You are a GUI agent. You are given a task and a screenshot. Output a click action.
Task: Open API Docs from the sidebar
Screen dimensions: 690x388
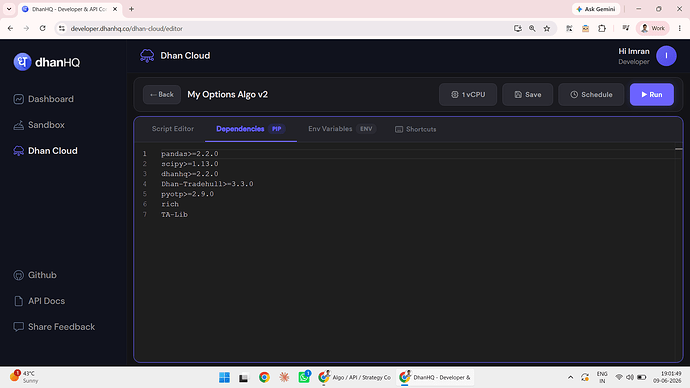pos(39,301)
